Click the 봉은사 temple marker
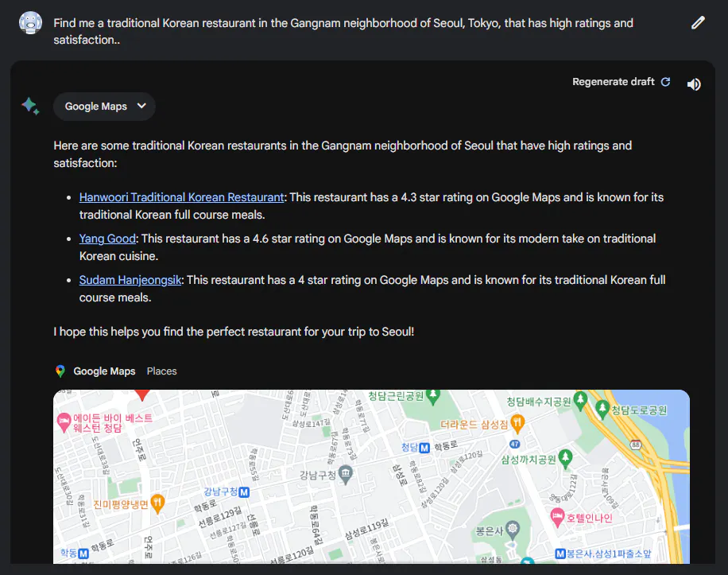Viewport: 728px width, 575px height. [x=513, y=528]
